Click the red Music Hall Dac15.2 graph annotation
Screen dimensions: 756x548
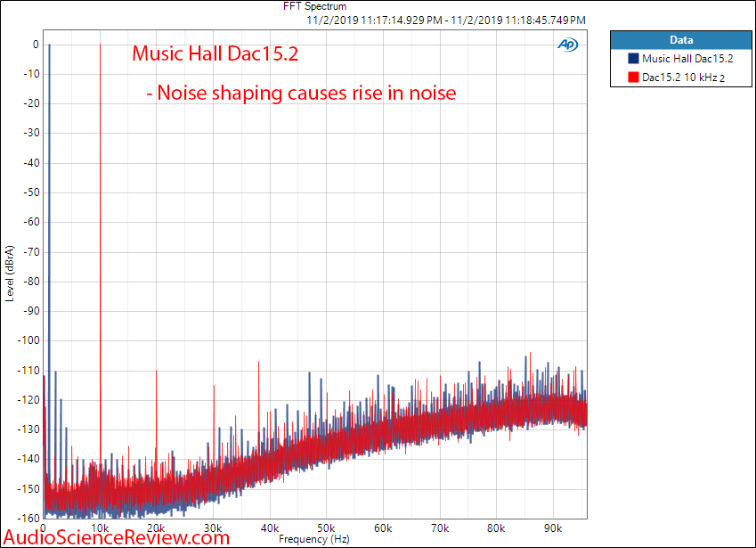(215, 53)
